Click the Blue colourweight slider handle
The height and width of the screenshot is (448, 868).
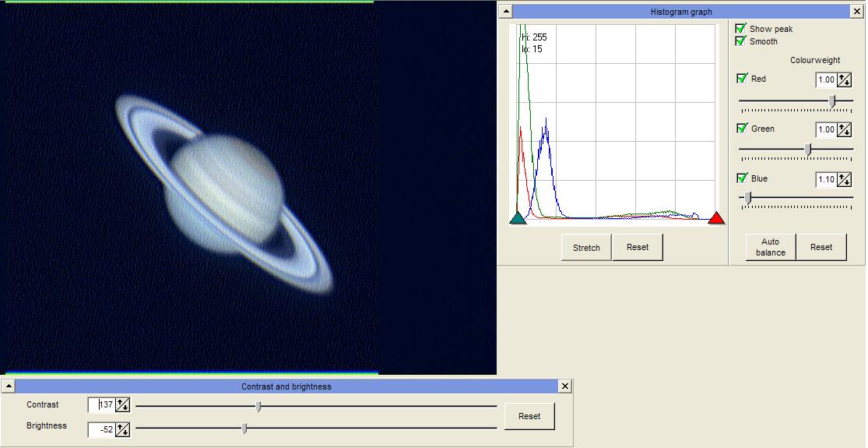[748, 198]
